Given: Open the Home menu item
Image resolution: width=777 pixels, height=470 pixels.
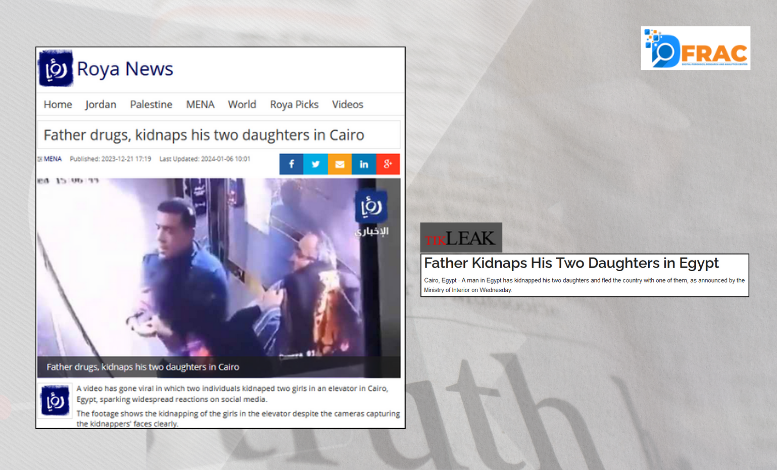Looking at the screenshot, I should click(x=57, y=104).
